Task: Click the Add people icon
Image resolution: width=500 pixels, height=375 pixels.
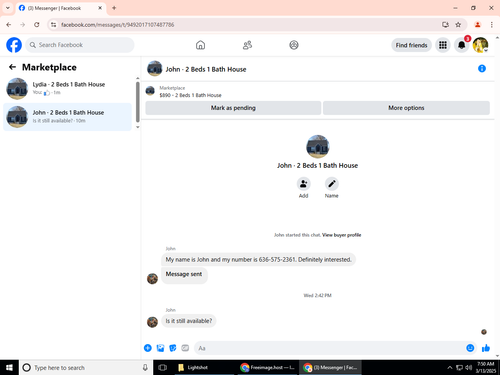Action: (303, 184)
